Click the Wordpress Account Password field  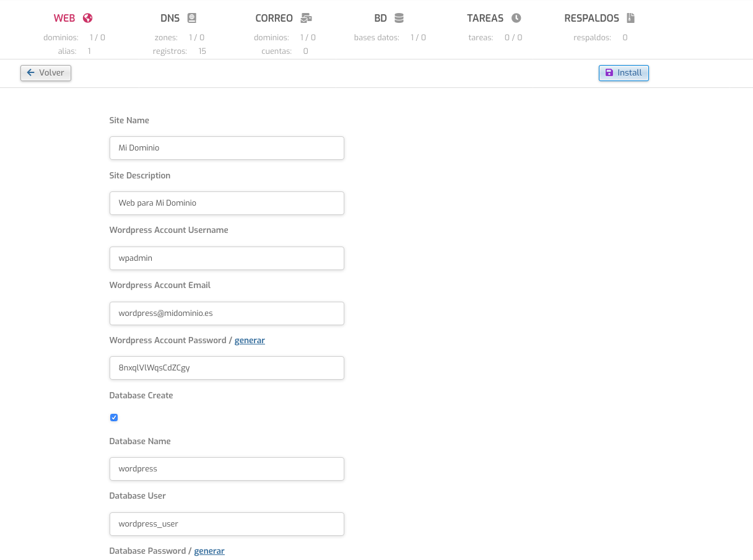tap(227, 368)
